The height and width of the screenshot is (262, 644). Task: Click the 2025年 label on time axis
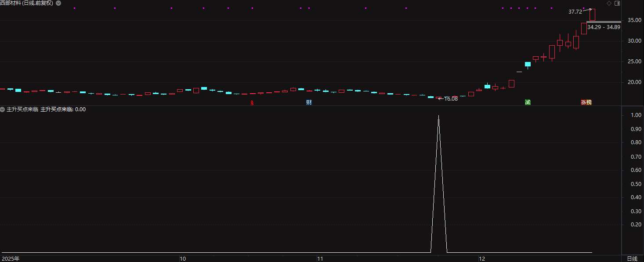point(11,258)
